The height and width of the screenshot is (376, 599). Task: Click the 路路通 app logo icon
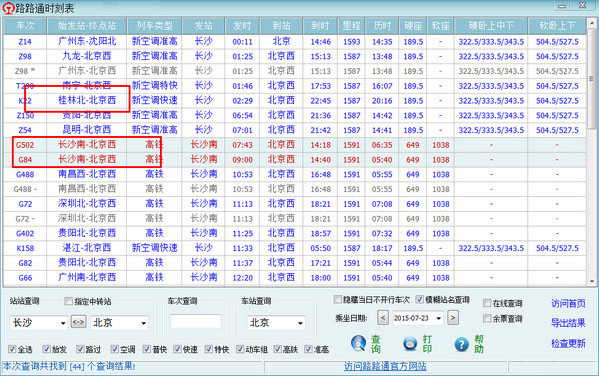pos(8,8)
